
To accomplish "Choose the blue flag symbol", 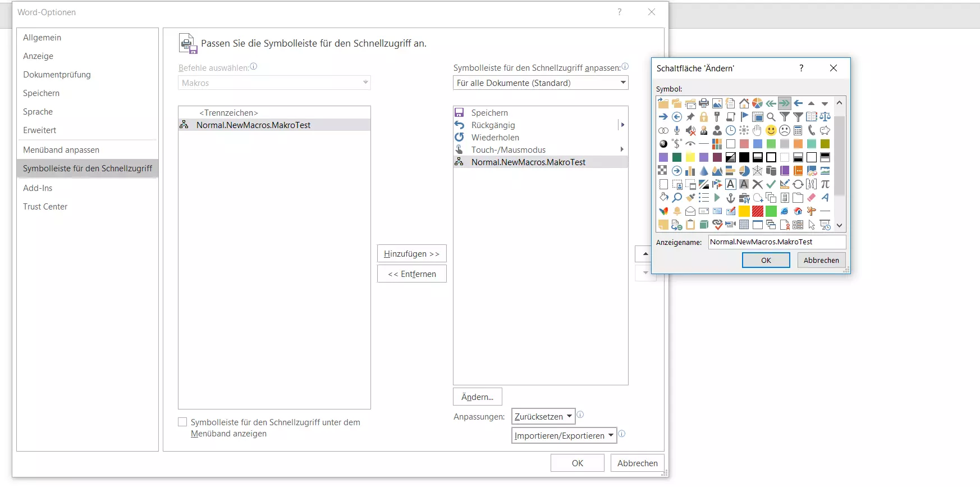I will (744, 117).
